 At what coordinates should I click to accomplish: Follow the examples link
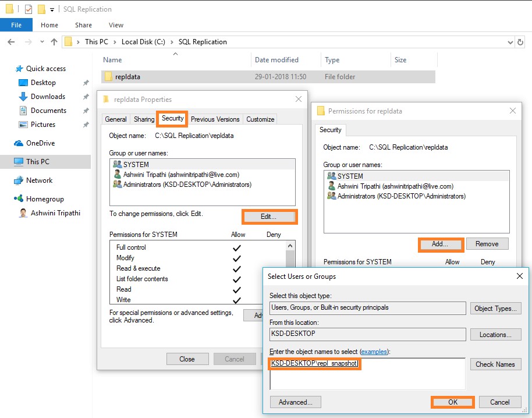pyautogui.click(x=373, y=352)
